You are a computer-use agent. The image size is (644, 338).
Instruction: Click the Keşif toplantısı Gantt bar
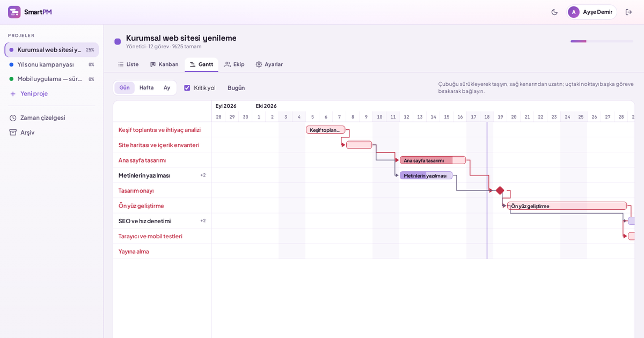tap(325, 130)
